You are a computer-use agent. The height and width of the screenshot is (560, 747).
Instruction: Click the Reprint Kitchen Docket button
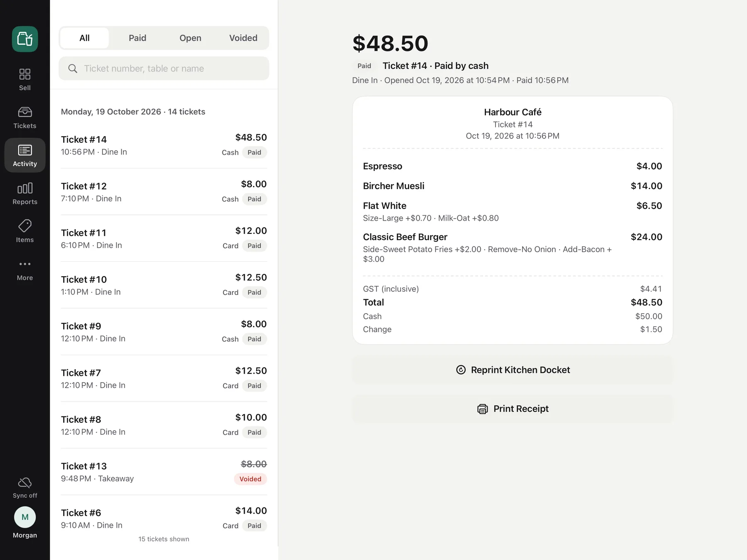pyautogui.click(x=513, y=370)
